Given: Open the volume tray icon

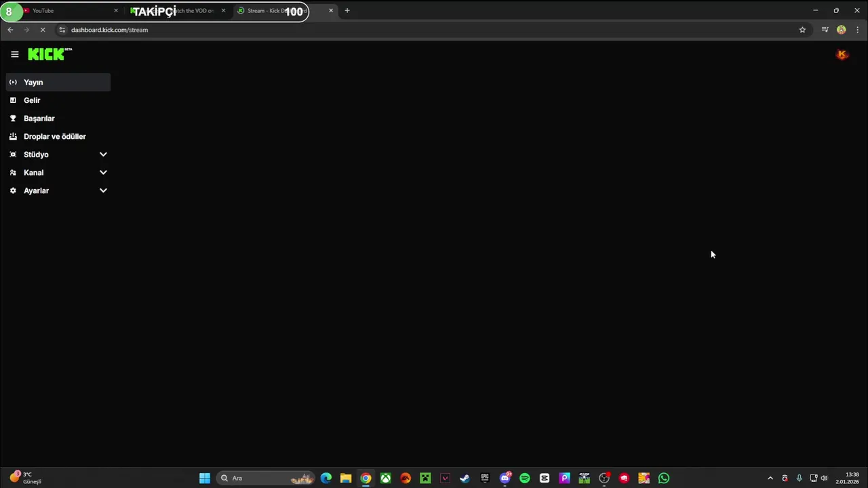Looking at the screenshot, I should coord(824,479).
